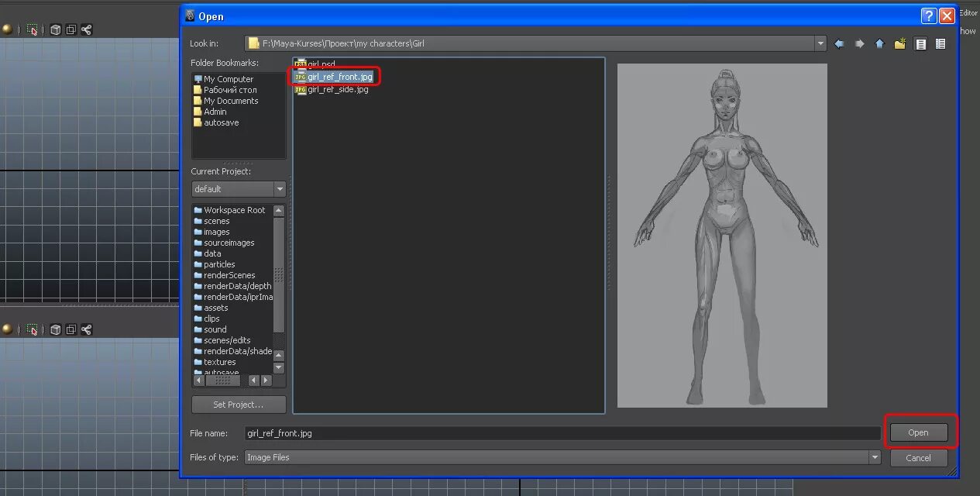The height and width of the screenshot is (496, 980).
Task: Select My Computer bookmark
Action: click(224, 79)
